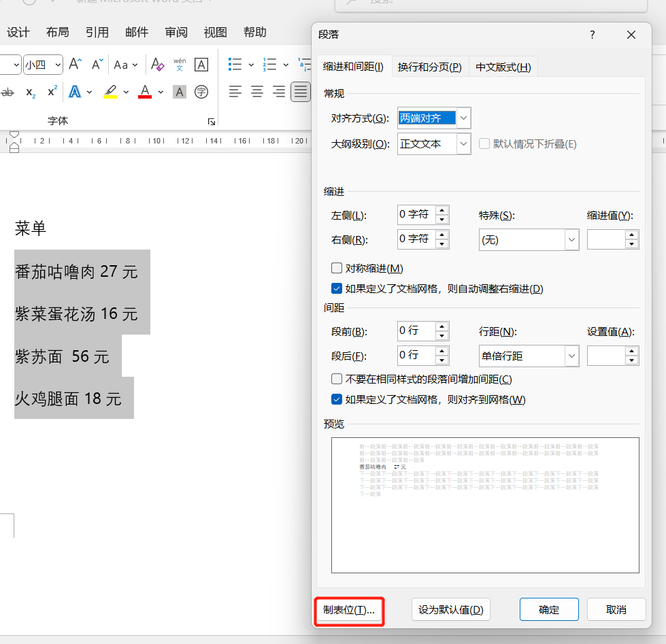
Task: Apply yellow text highlight color
Action: pos(110,92)
